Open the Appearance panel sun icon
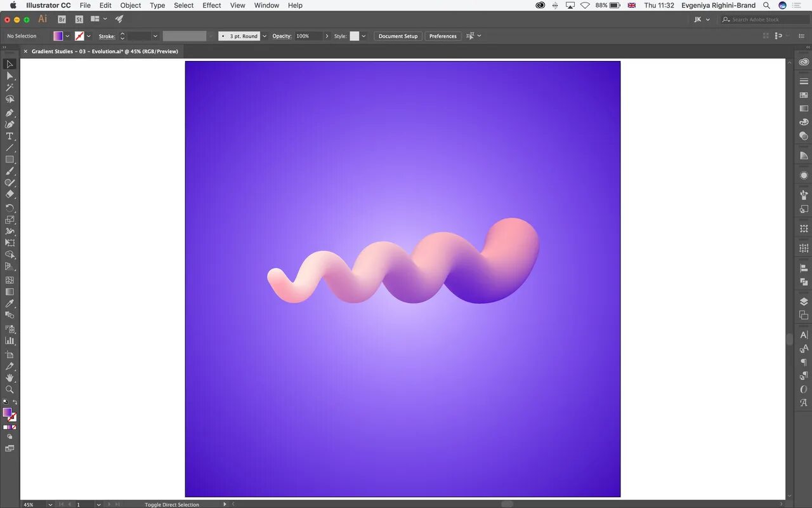This screenshot has width=812, height=508. 804,176
